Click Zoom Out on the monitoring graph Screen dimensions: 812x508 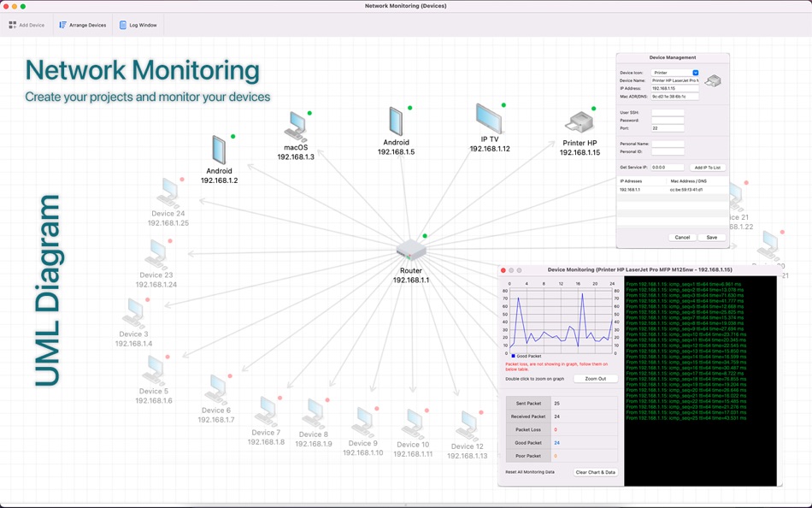click(596, 379)
